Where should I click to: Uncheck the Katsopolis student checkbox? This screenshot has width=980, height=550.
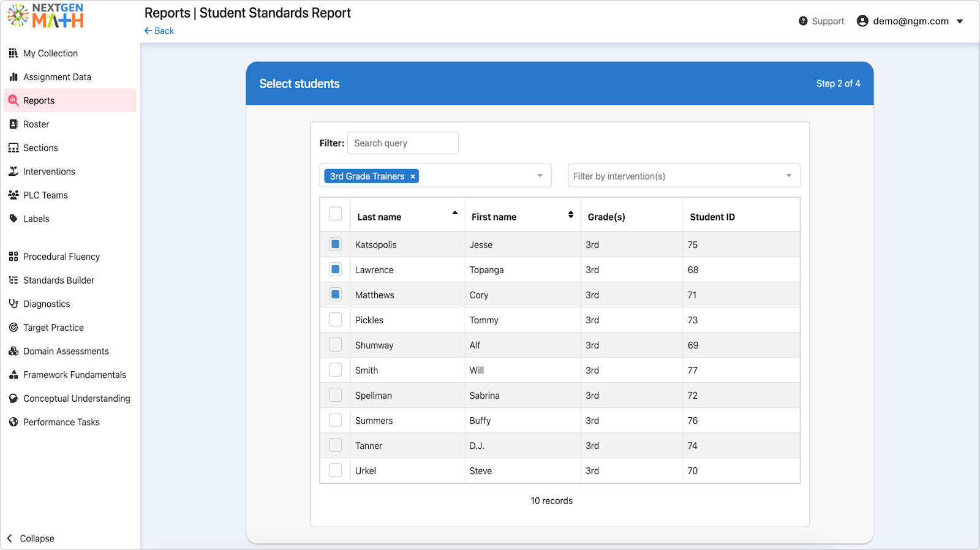coord(335,244)
